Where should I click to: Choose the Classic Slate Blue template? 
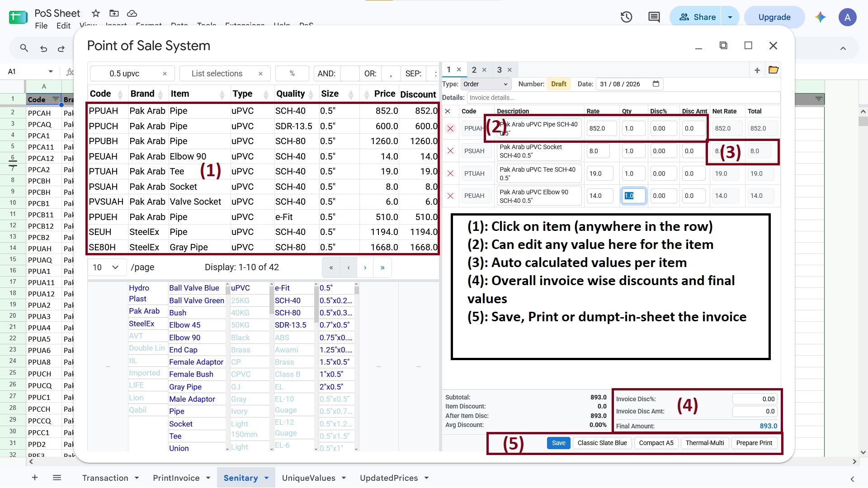coord(602,443)
